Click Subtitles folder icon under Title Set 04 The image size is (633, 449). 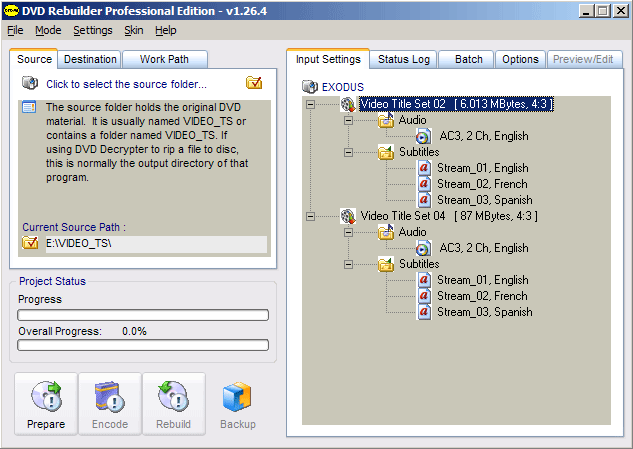[x=386, y=264]
